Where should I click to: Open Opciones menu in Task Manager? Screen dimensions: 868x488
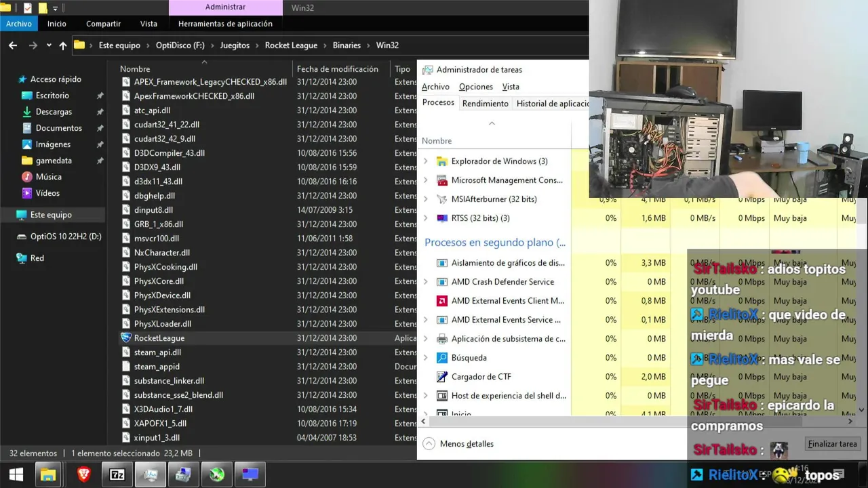tap(475, 87)
